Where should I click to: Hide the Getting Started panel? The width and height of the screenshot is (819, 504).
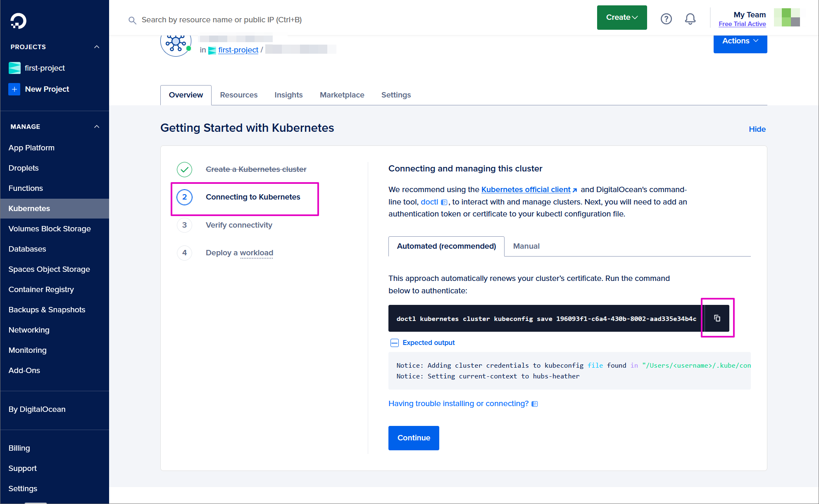pyautogui.click(x=757, y=129)
